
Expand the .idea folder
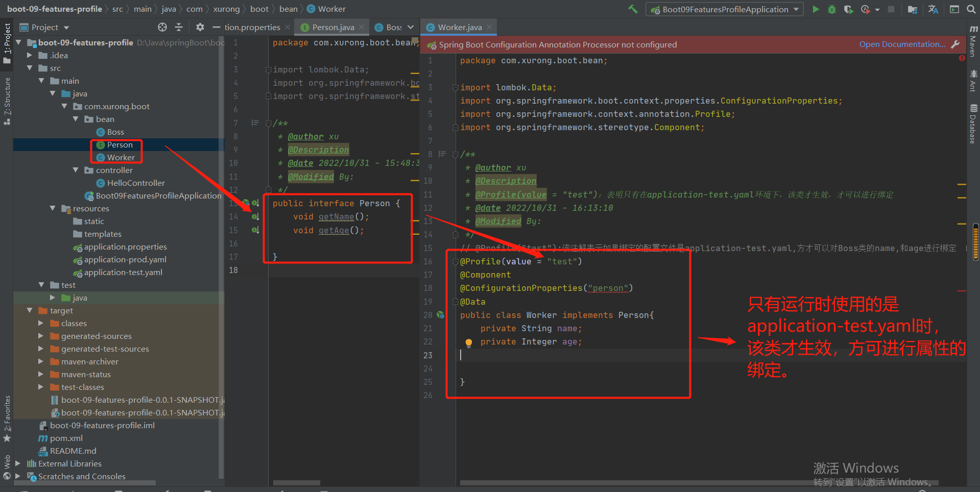coord(30,55)
